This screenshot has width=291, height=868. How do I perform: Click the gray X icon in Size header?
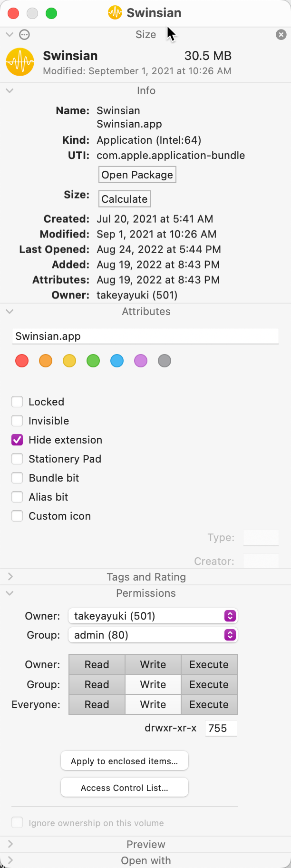pyautogui.click(x=281, y=35)
